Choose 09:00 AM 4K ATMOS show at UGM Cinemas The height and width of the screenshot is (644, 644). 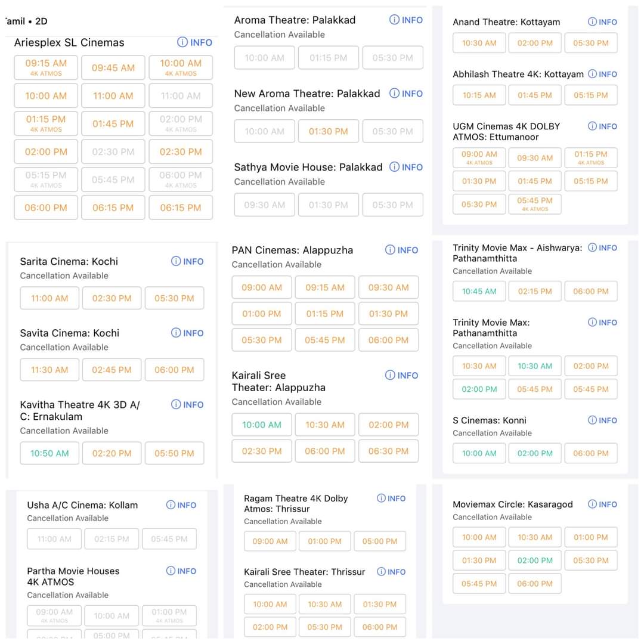click(x=479, y=157)
